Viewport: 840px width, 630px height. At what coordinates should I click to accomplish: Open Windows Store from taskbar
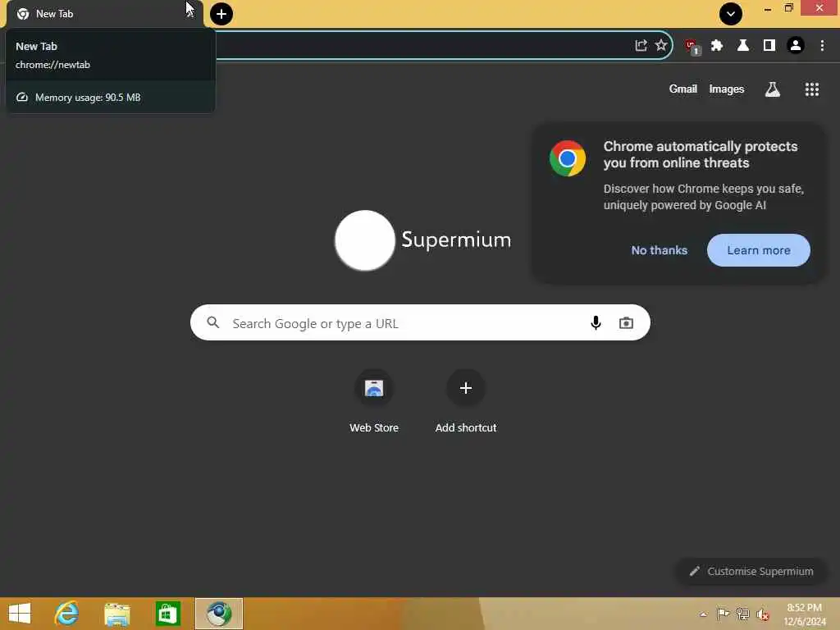pos(167,614)
